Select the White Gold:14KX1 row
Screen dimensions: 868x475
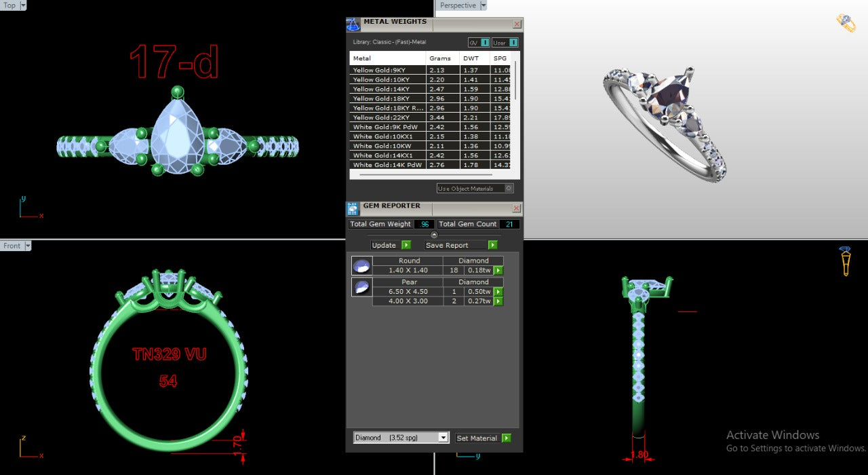(x=431, y=155)
